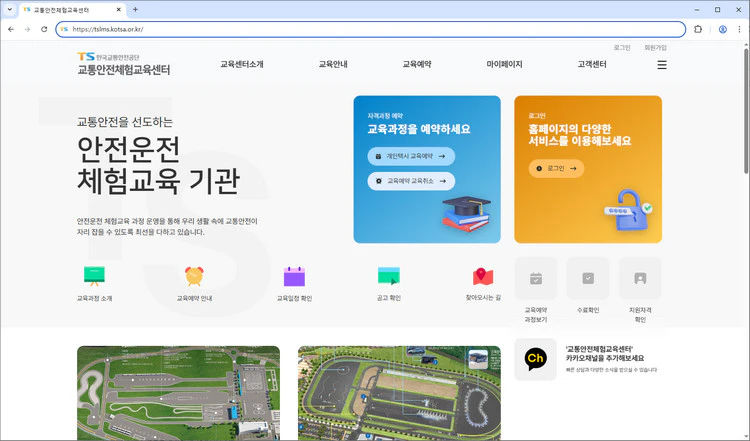This screenshot has width=750, height=441.
Task: Click the 홈페이지의 다양한 서비스를 이용해보세요 heading
Action: click(580, 135)
